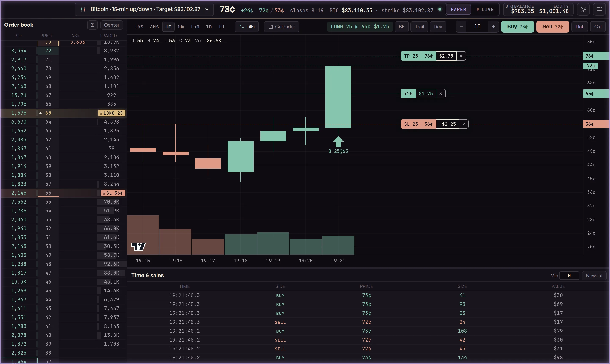
Task: Click the VALUE column header in Time & sales
Action: (x=558, y=286)
